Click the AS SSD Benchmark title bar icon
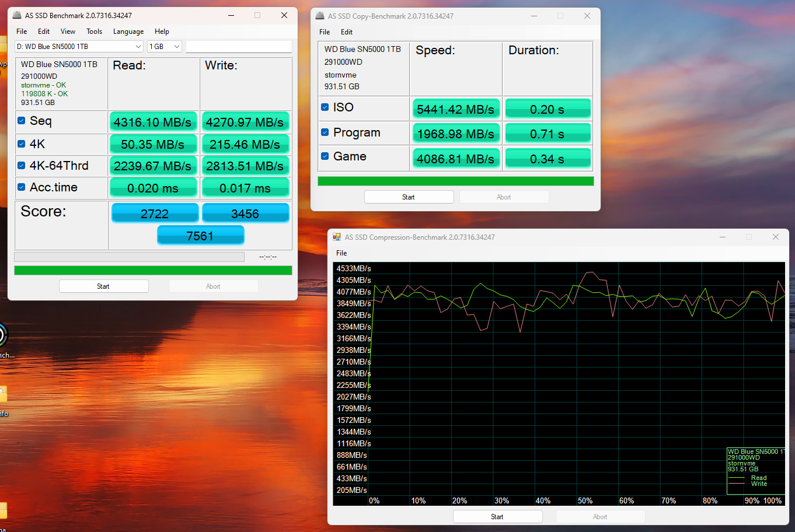This screenshot has width=795, height=532. (x=17, y=15)
